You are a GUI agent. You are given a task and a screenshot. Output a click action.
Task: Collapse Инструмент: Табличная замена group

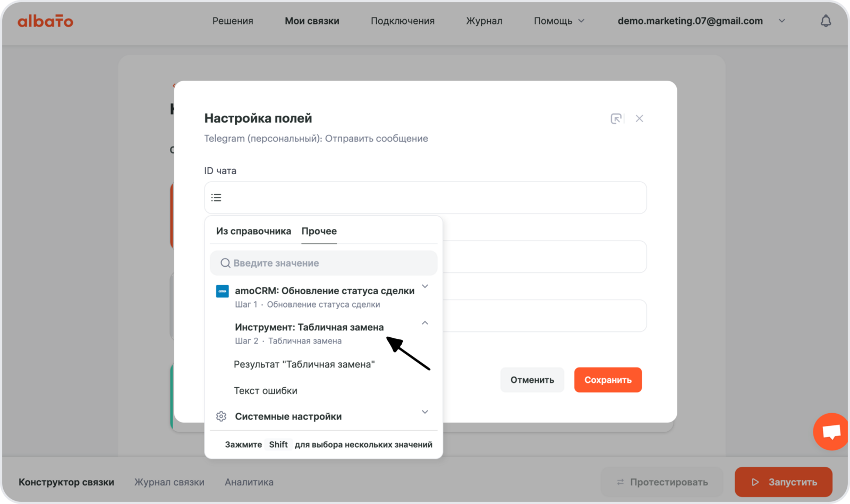[425, 323]
